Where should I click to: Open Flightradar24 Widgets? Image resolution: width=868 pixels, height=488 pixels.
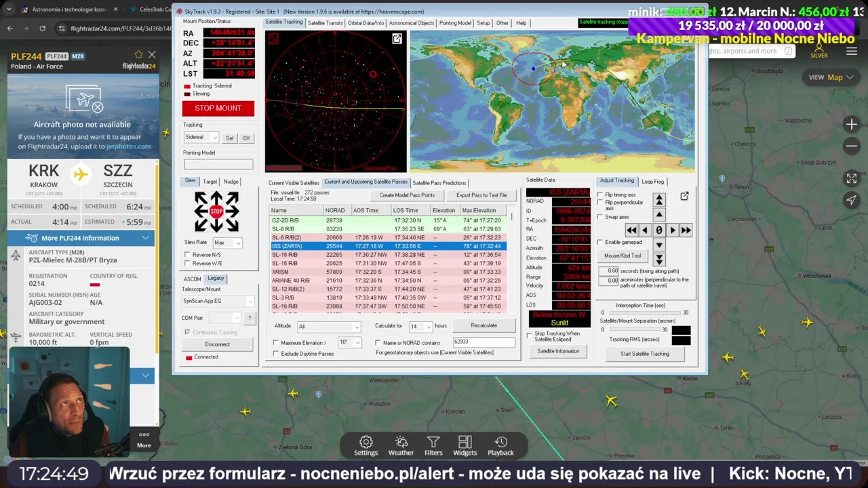465,446
